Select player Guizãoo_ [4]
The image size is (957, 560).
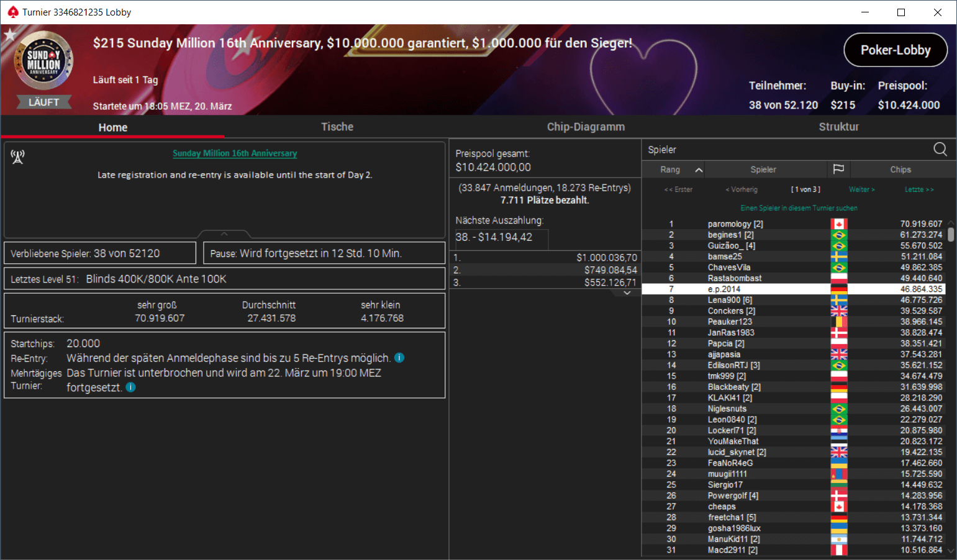click(x=732, y=246)
